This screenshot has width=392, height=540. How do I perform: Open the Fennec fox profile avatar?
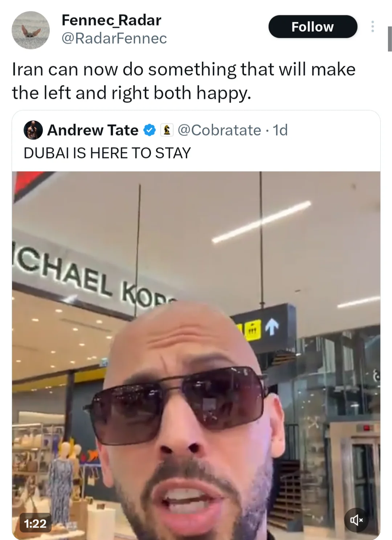click(x=31, y=30)
